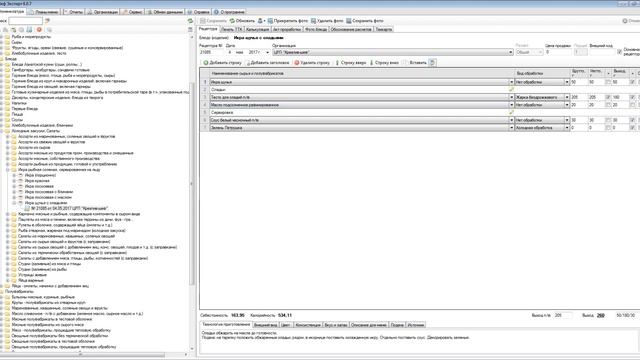Click the search icon next to the search field

click(x=47, y=21)
